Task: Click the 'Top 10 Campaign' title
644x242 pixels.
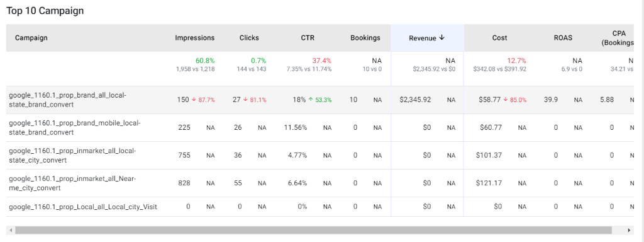Action: [45, 11]
